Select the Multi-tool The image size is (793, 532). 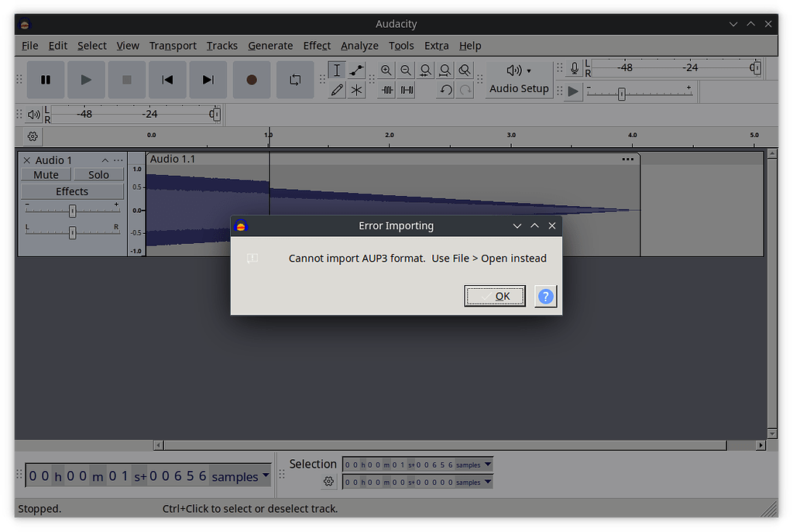coord(355,90)
